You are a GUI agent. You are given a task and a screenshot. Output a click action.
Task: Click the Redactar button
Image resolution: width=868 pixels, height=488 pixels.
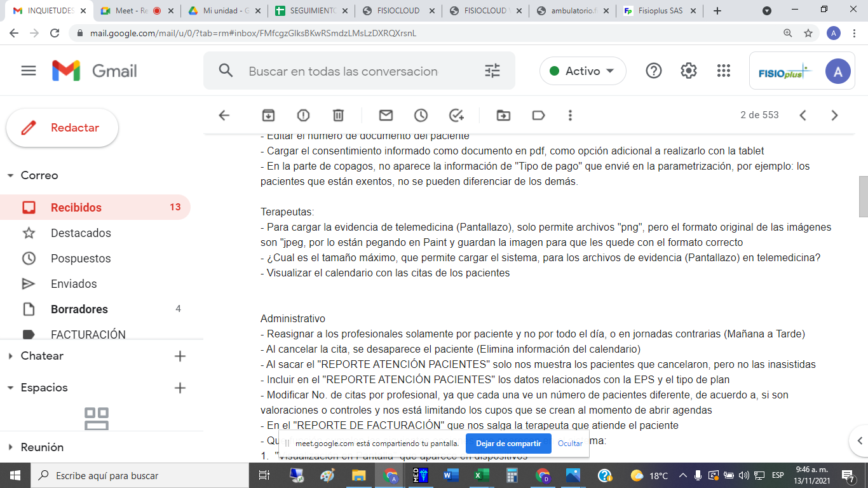click(x=62, y=128)
